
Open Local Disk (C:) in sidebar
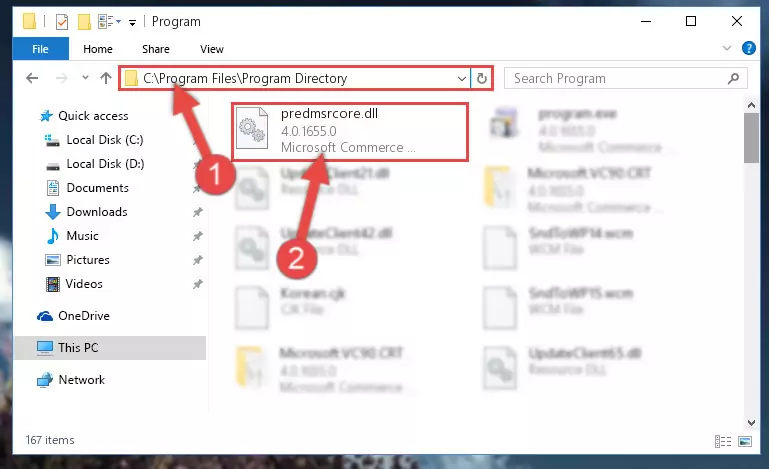(x=105, y=140)
